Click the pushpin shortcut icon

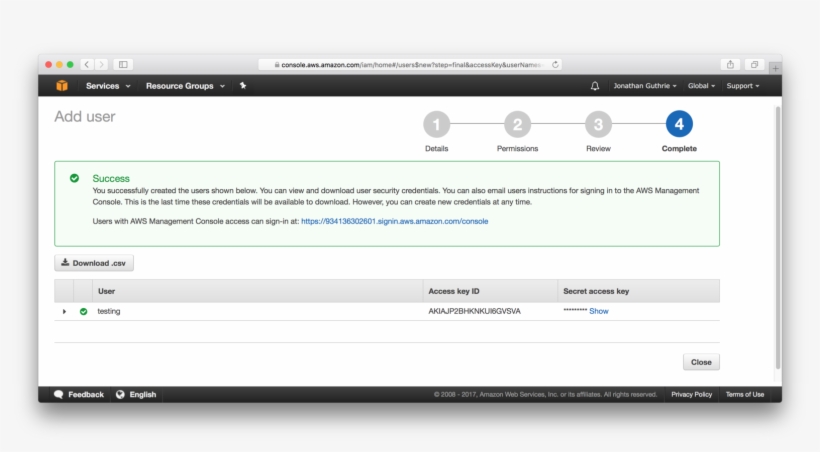click(243, 85)
